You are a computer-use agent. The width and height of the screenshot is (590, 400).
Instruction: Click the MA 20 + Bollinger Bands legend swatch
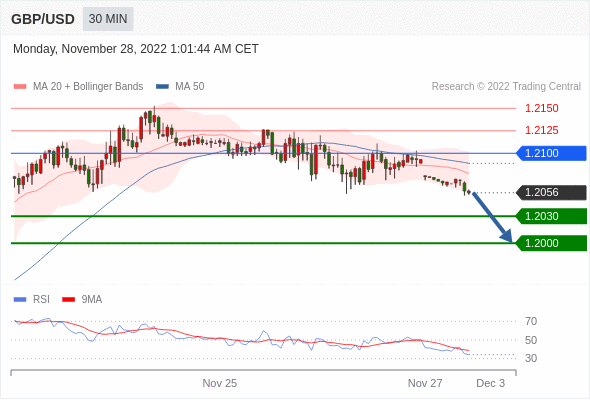[20, 87]
